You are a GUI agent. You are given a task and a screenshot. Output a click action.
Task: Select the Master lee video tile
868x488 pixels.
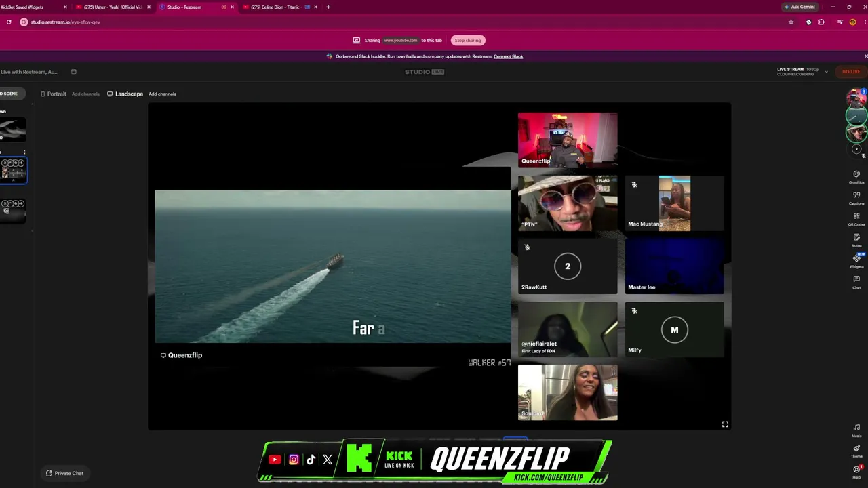click(675, 266)
